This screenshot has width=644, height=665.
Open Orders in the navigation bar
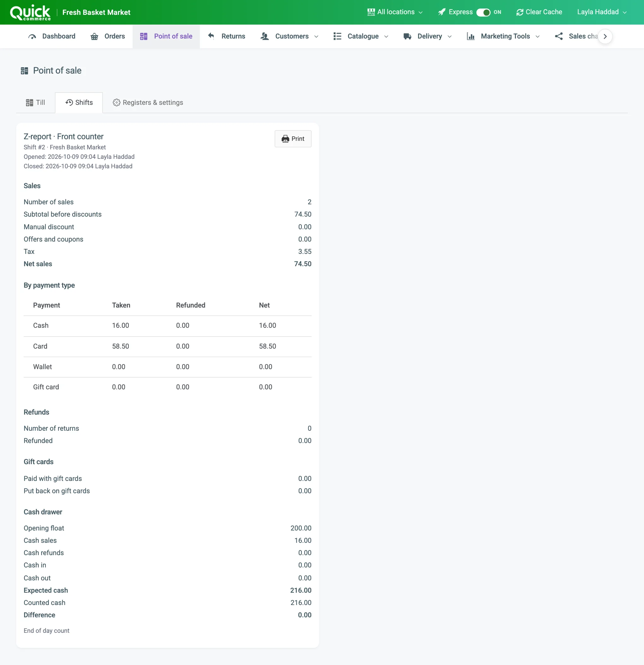[108, 36]
